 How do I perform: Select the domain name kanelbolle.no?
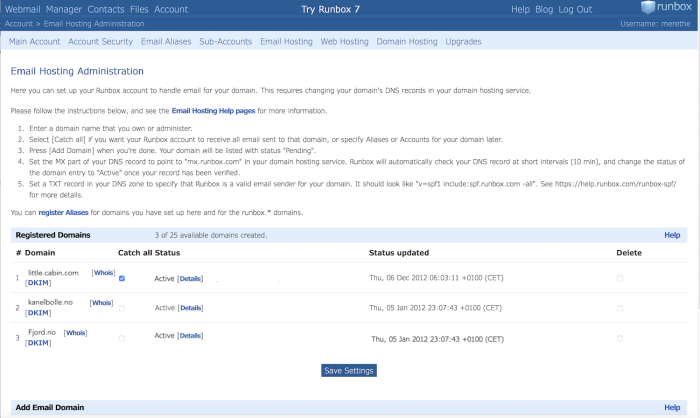50,302
